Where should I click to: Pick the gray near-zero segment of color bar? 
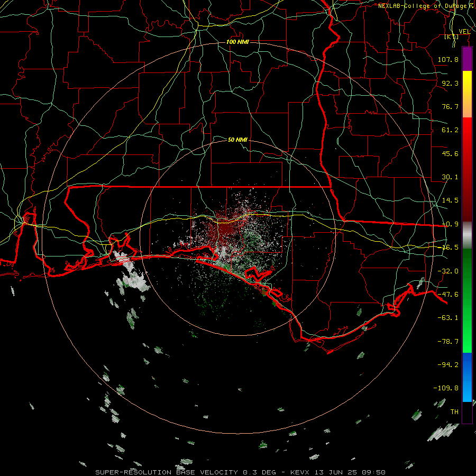467,235
